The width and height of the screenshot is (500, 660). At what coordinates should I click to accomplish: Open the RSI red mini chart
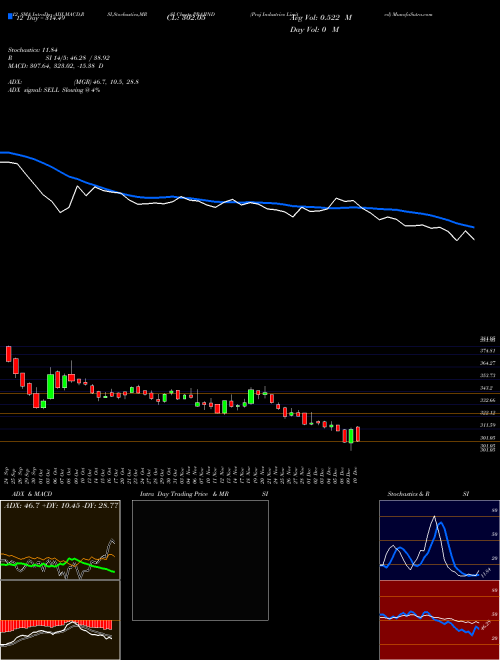click(x=439, y=620)
